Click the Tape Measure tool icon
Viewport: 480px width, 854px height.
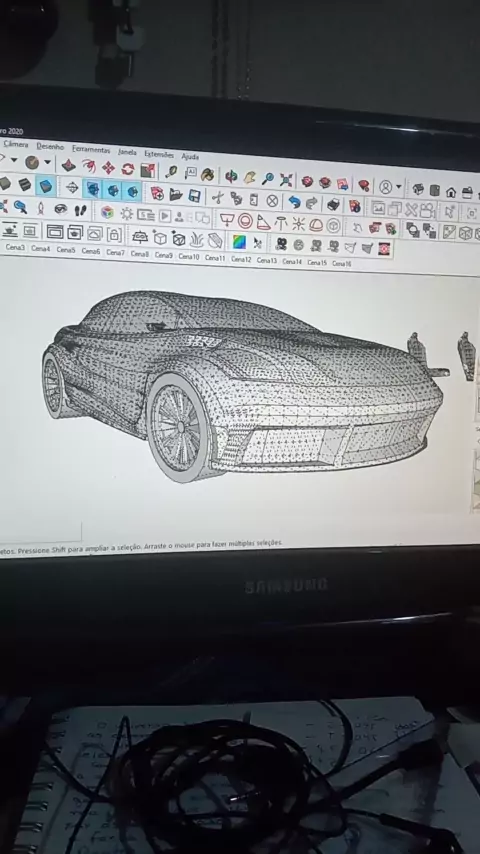point(171,172)
